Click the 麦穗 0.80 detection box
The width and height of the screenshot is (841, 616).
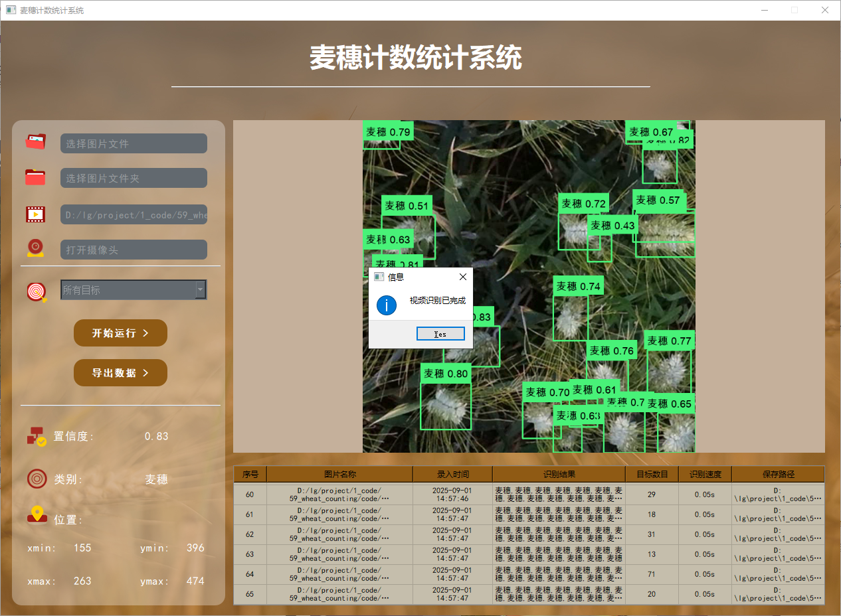coord(446,406)
